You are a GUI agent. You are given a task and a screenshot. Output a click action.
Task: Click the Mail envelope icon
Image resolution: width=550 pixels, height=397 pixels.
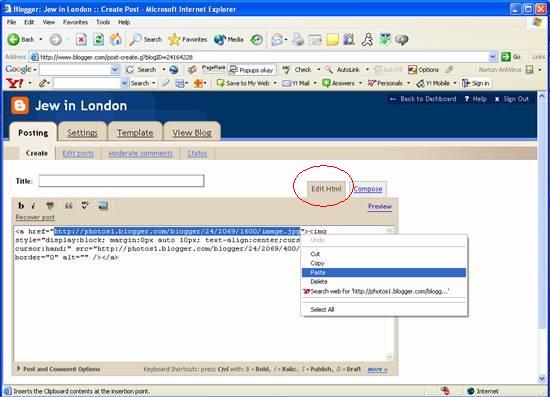click(277, 40)
